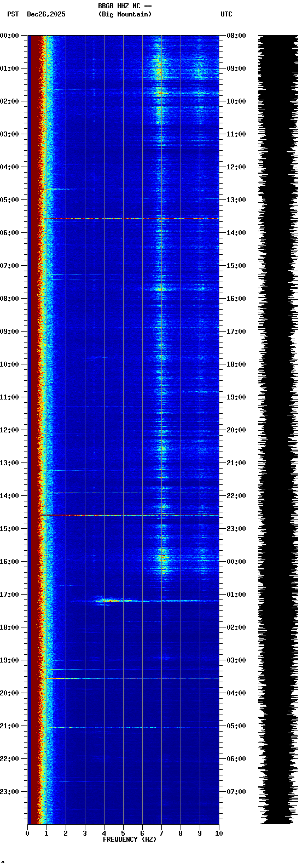Click the '8' frequency tick label
The height and width of the screenshot is (868, 302).
point(181,833)
